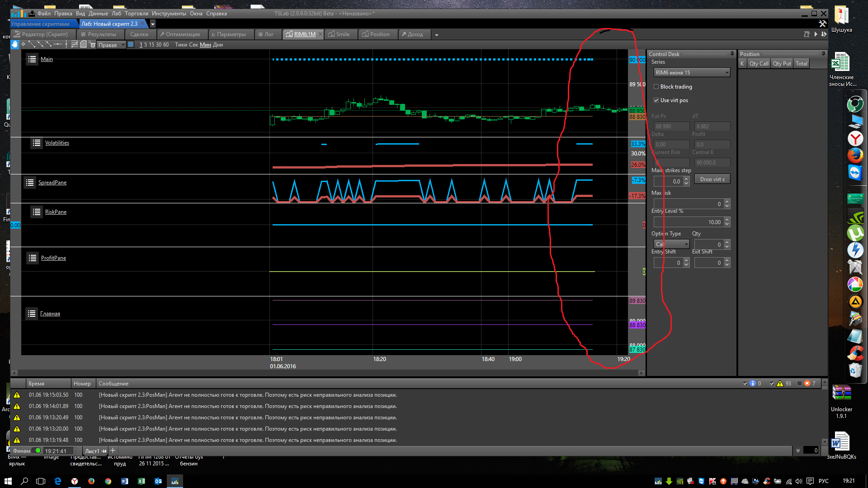Viewport: 868px width, 488px height.
Task: Open the Main pane list menu icon
Action: pos(32,59)
